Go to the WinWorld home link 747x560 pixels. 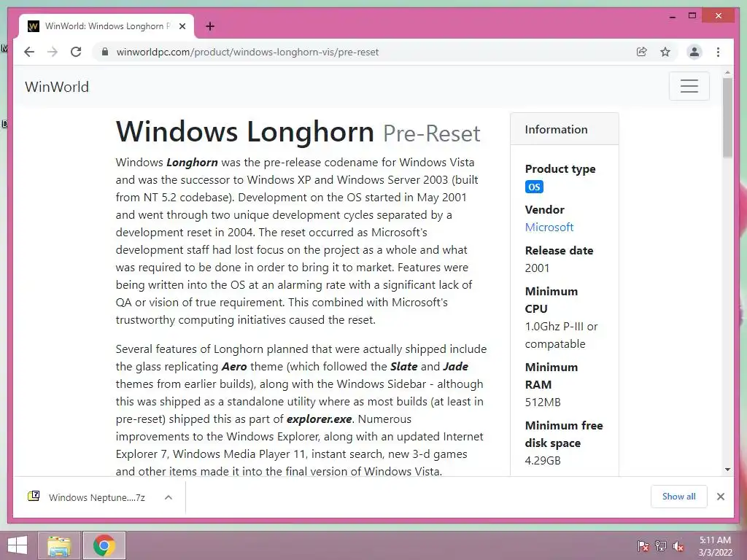coord(57,87)
